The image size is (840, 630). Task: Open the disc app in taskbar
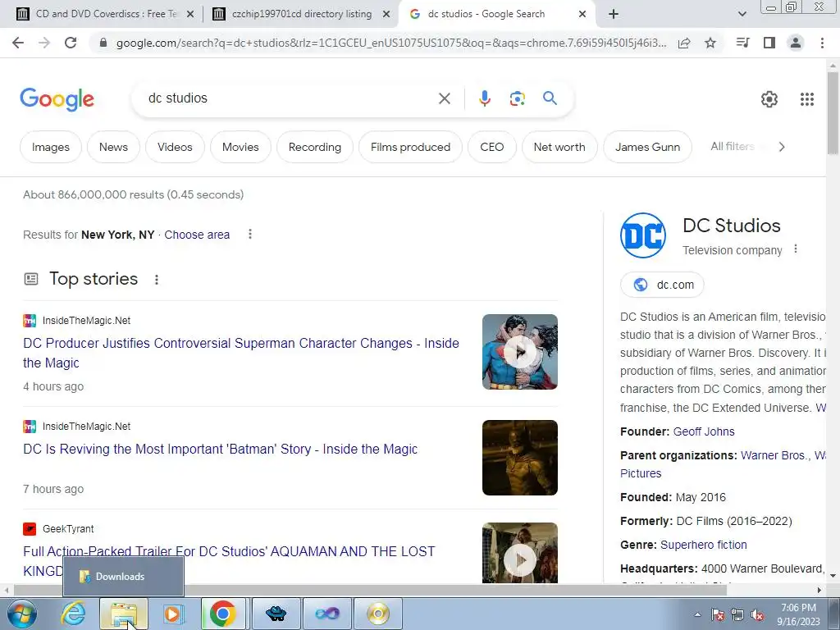(x=377, y=614)
